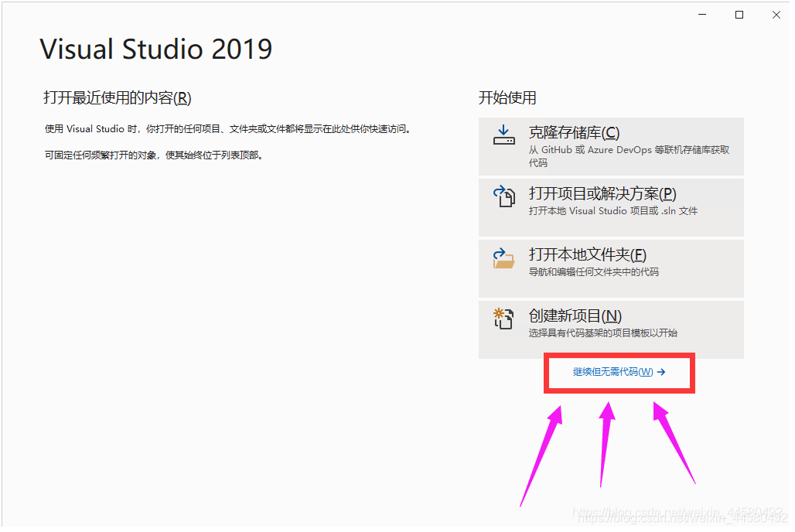Select 打开项目或解决方案(P) option
This screenshot has height=532, width=795.
coord(611,207)
